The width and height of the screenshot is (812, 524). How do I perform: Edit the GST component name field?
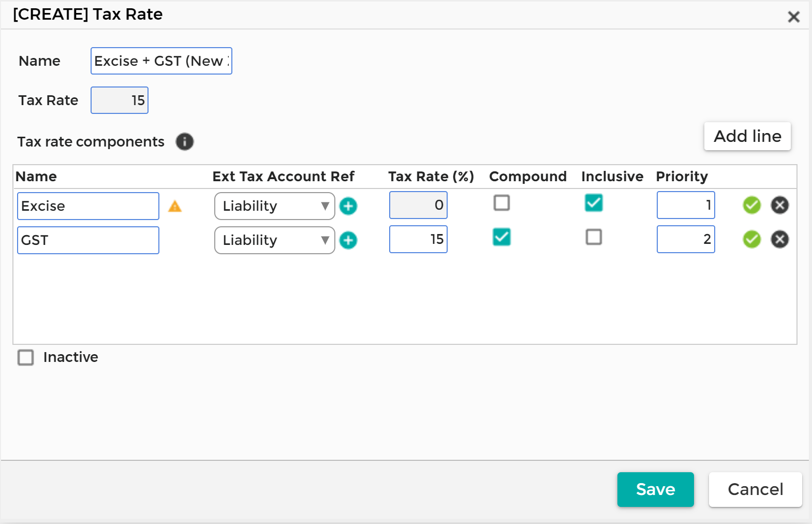(88, 240)
